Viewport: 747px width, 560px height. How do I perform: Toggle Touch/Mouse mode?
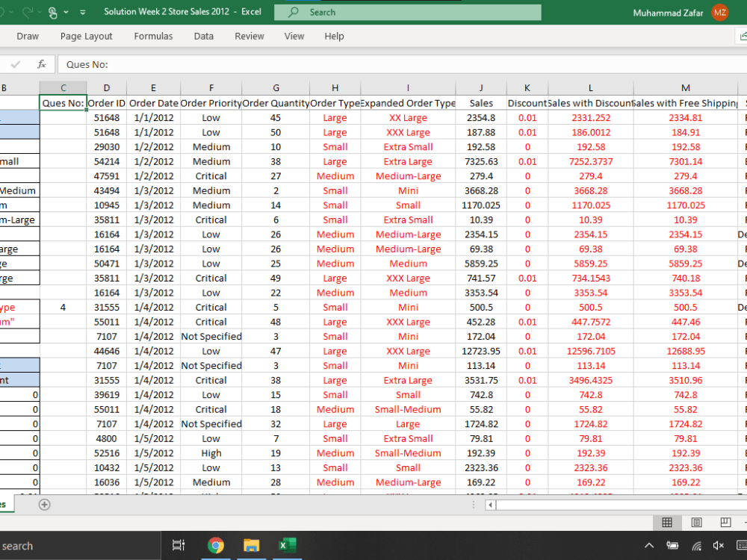pyautogui.click(x=52, y=12)
